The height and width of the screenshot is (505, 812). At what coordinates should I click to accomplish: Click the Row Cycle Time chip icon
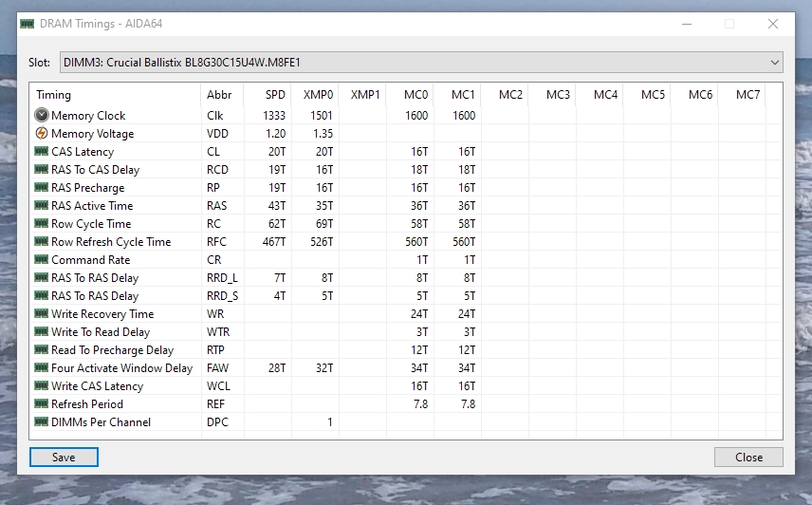click(x=42, y=223)
